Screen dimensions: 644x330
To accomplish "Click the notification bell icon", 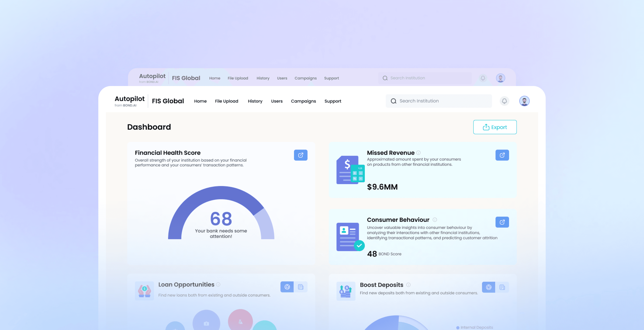I will click(x=504, y=101).
